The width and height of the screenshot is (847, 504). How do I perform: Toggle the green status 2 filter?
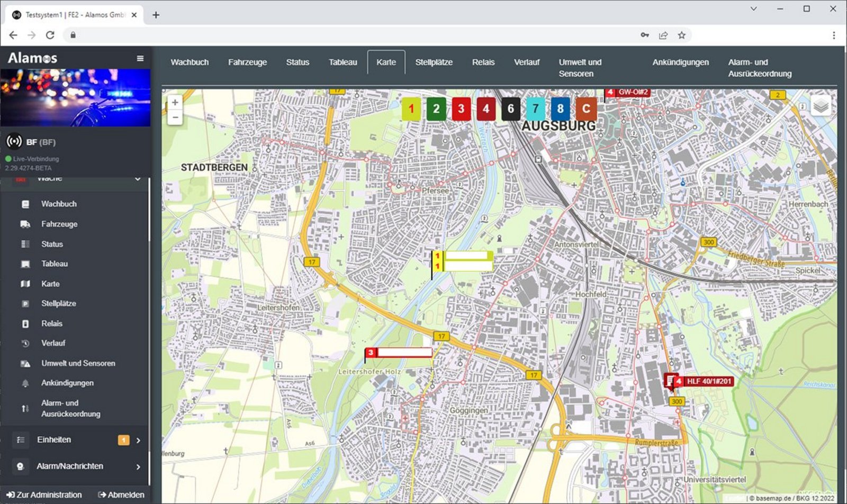coord(436,109)
